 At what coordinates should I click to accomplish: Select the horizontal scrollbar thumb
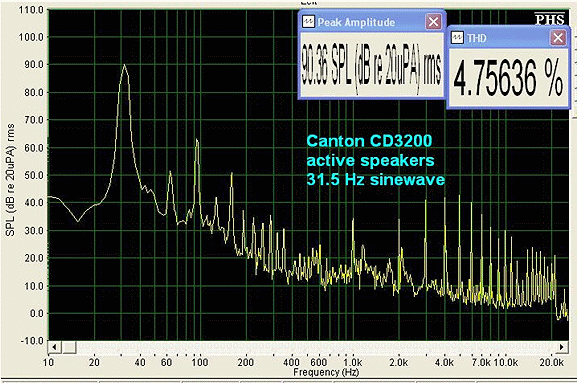[69, 347]
